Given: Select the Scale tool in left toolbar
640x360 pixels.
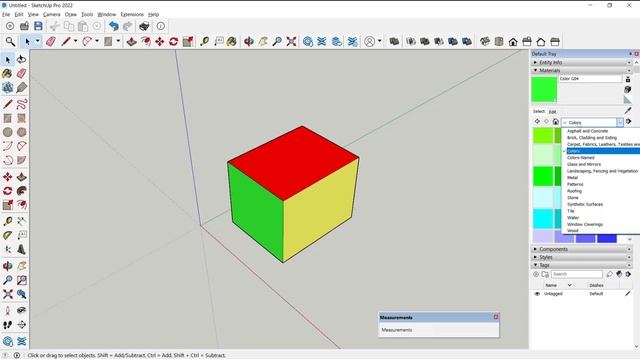Looking at the screenshot, I should [7, 205].
